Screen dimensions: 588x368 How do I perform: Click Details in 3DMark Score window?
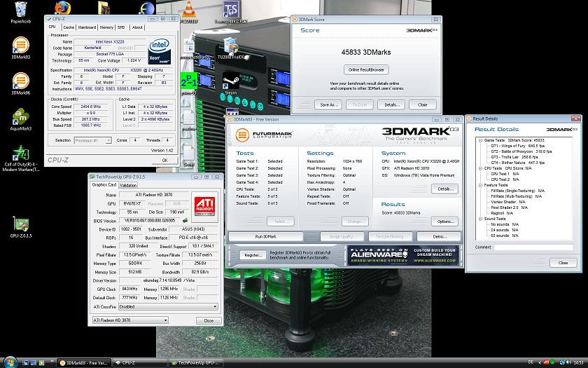tap(391, 104)
